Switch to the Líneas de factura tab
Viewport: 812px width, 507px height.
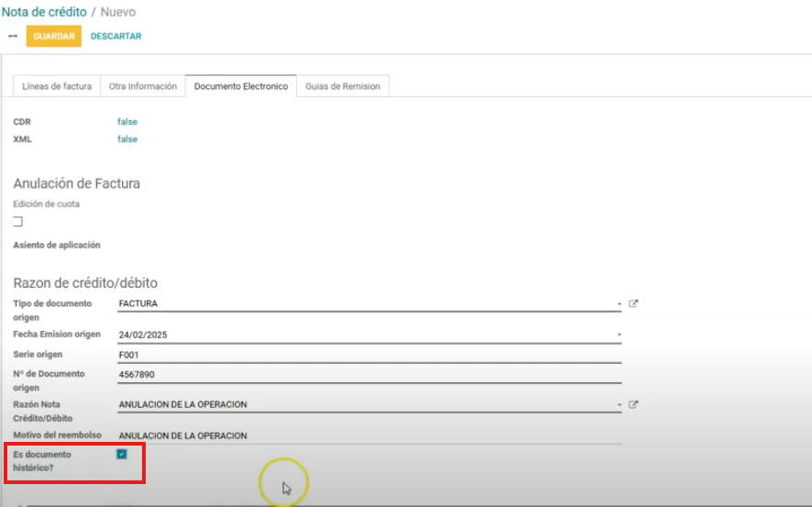pyautogui.click(x=57, y=86)
